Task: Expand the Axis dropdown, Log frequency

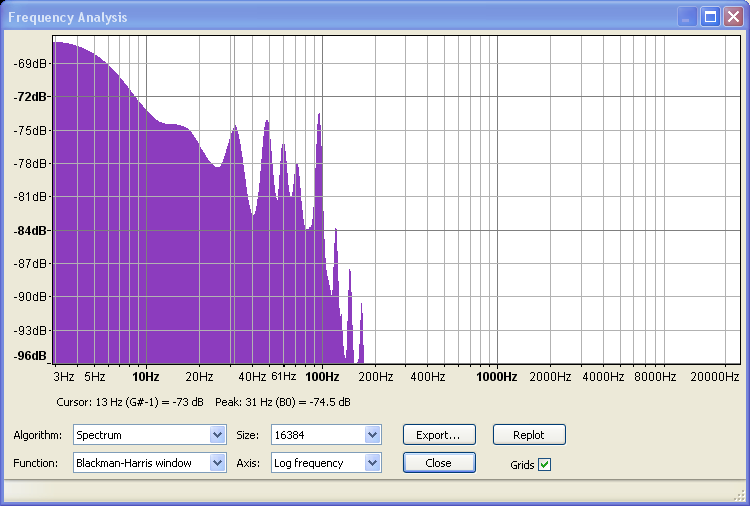Action: pos(326,463)
